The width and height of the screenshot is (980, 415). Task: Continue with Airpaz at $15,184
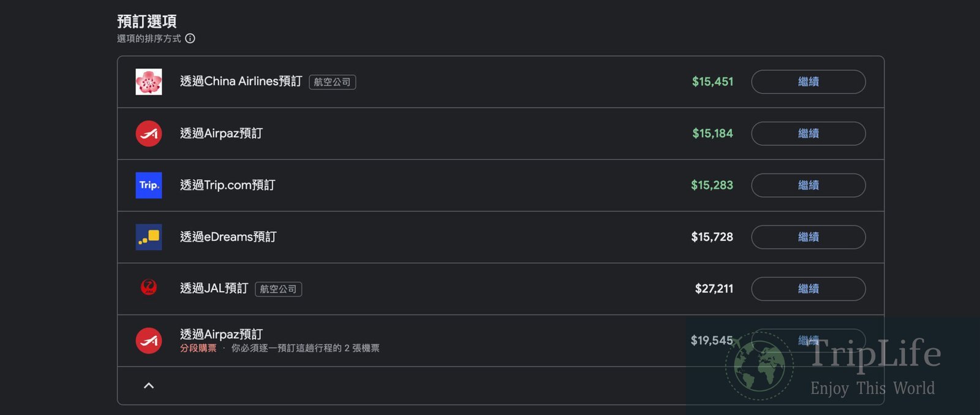809,134
